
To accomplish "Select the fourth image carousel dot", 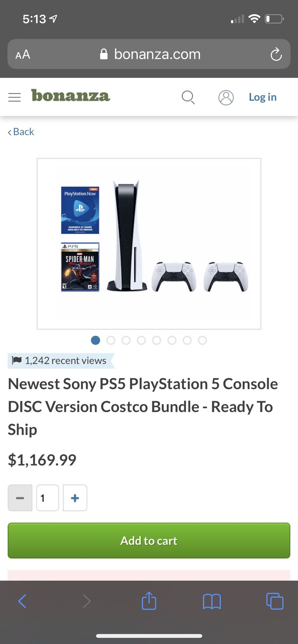I will pos(141,340).
